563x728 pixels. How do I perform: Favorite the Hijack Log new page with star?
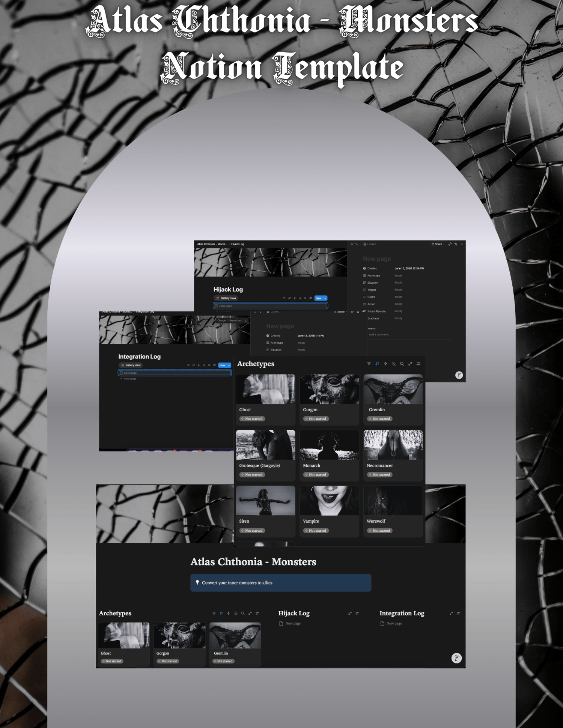point(456,244)
